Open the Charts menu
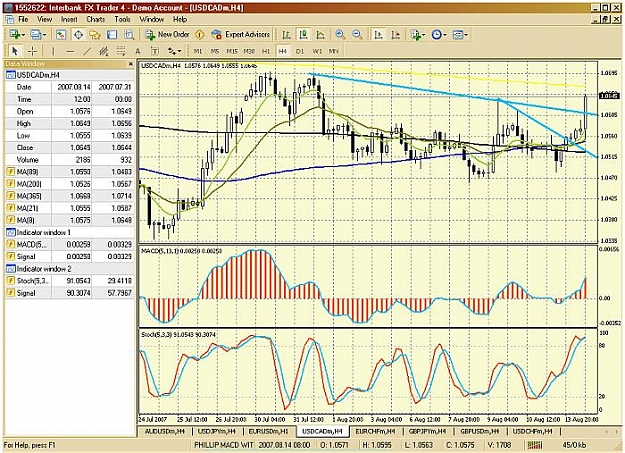The width and height of the screenshot is (625, 453). coord(96,19)
